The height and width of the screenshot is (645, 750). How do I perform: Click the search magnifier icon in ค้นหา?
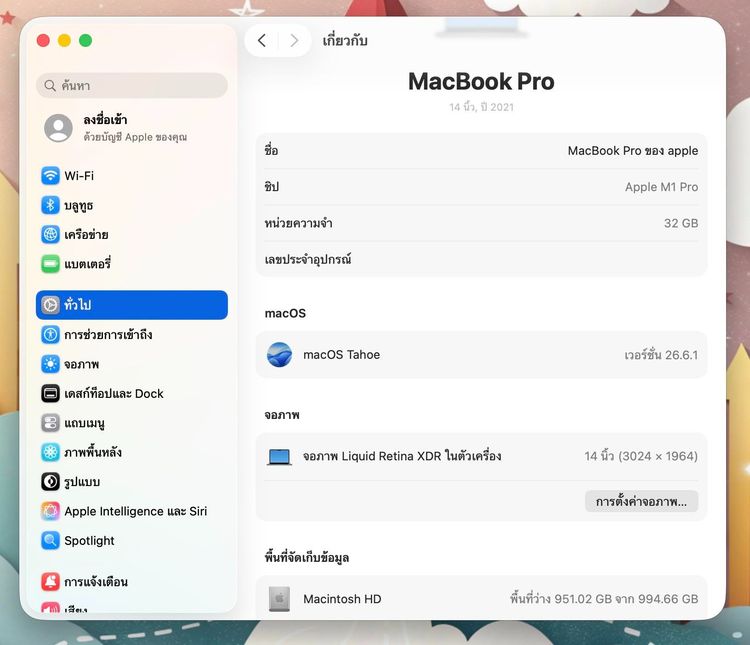50,86
